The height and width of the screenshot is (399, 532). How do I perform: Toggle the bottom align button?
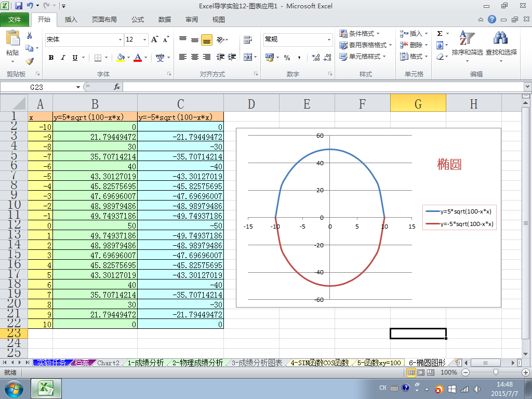pos(206,39)
